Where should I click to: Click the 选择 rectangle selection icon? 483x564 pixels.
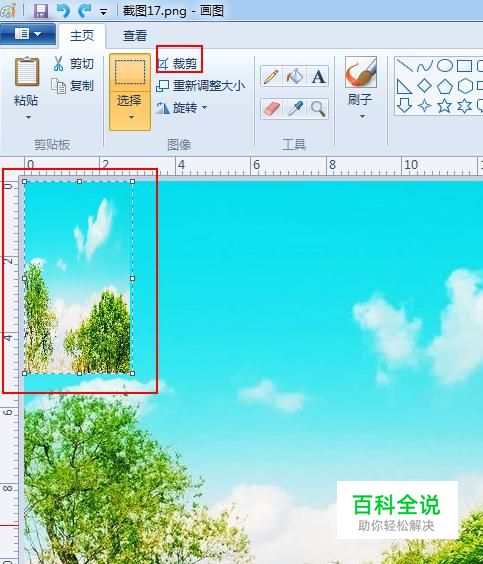coord(130,72)
